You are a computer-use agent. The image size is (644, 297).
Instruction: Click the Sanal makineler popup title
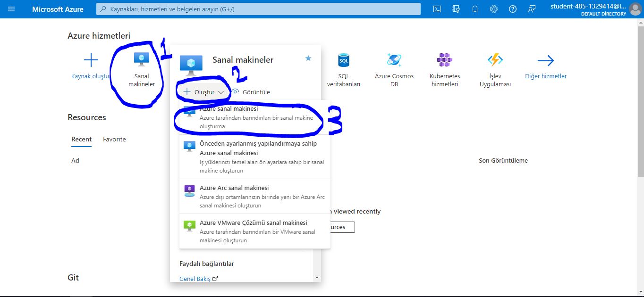243,60
